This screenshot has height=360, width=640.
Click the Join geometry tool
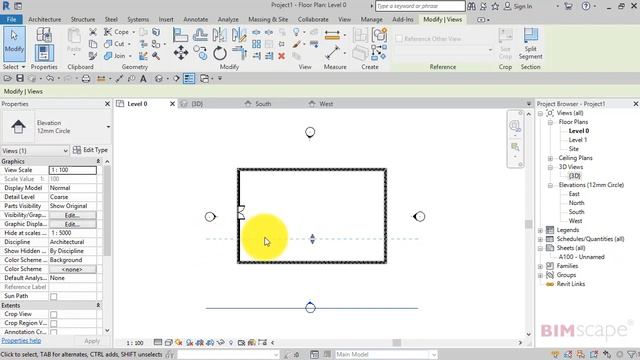coord(115,56)
